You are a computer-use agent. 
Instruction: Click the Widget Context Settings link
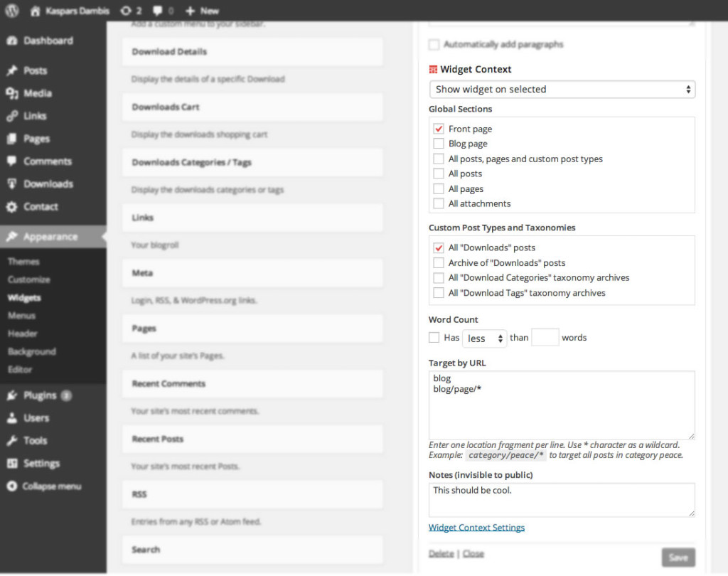click(476, 527)
